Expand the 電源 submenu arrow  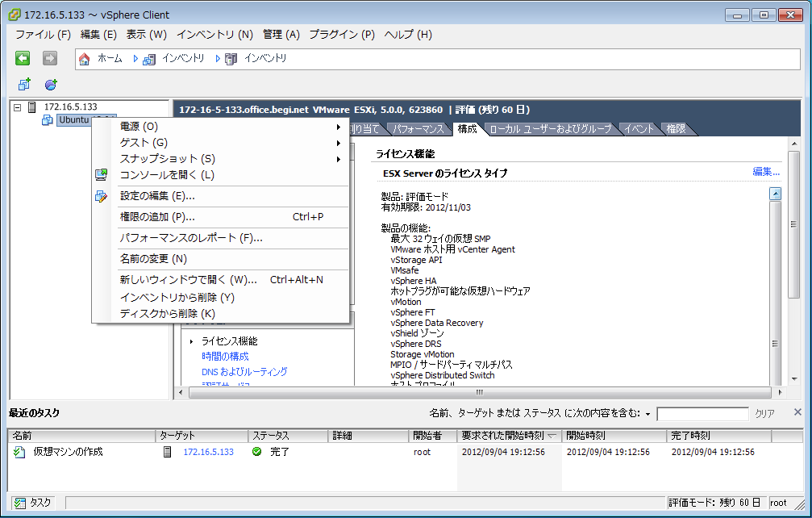(x=338, y=127)
